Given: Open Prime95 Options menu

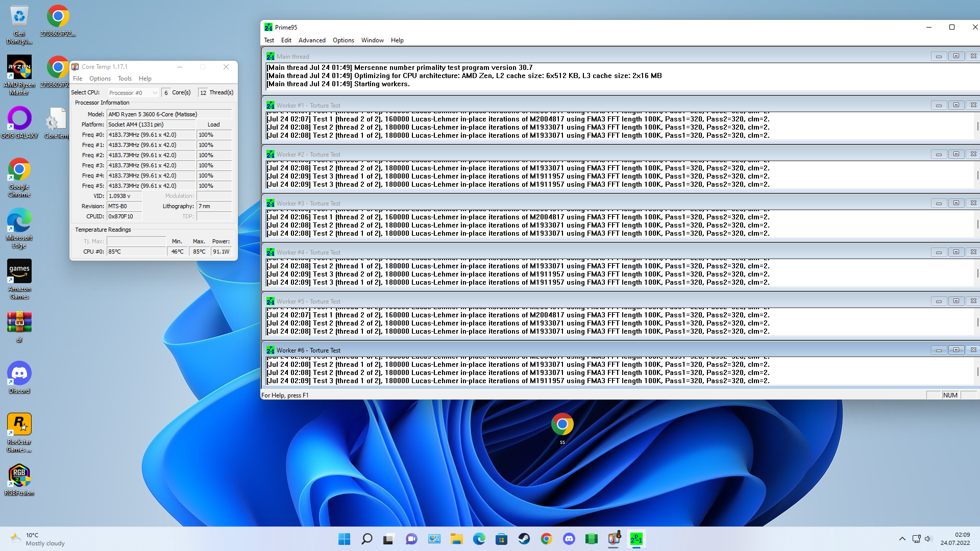Looking at the screenshot, I should pos(344,40).
